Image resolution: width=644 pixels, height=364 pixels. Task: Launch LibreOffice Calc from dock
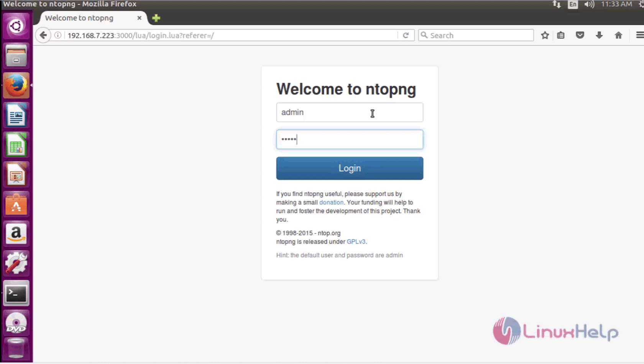[x=16, y=145]
